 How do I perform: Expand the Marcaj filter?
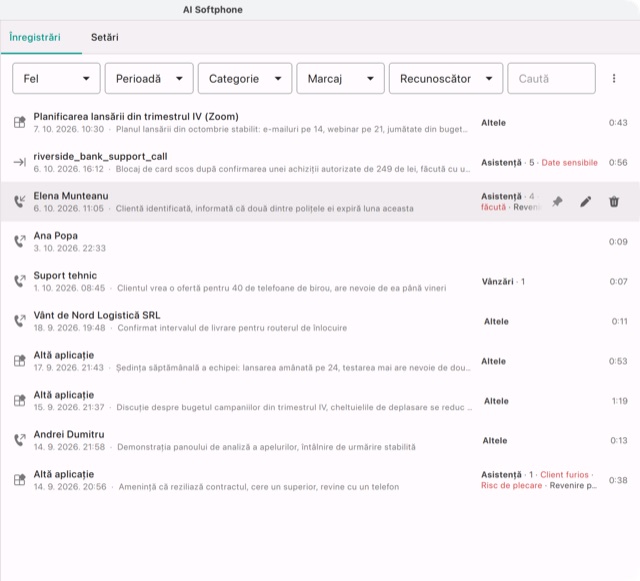coord(340,78)
